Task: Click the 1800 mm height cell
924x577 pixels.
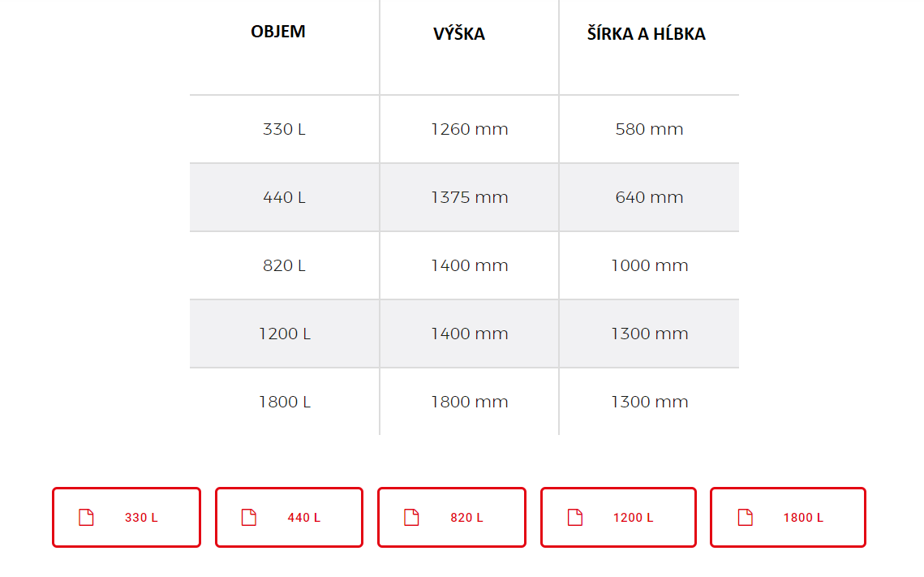Action: [x=470, y=402]
